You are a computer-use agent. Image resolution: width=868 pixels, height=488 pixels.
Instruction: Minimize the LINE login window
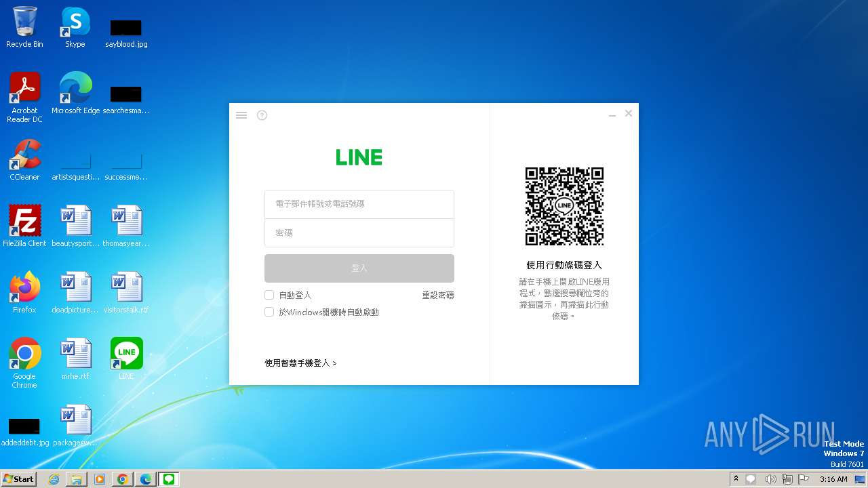[x=612, y=115]
